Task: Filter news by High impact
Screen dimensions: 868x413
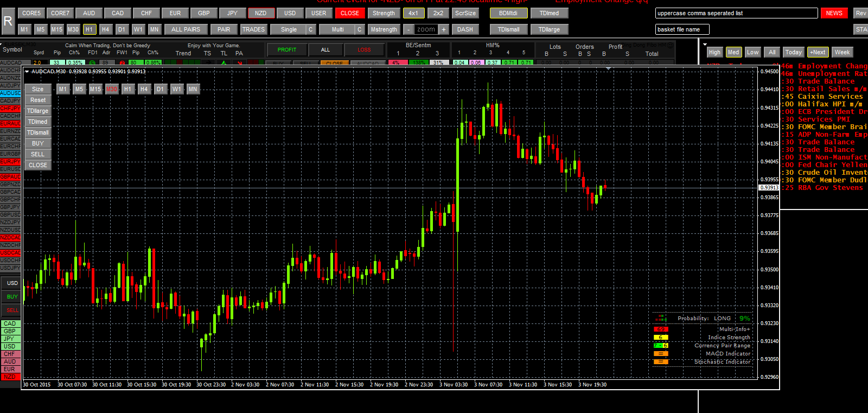Action: point(714,52)
